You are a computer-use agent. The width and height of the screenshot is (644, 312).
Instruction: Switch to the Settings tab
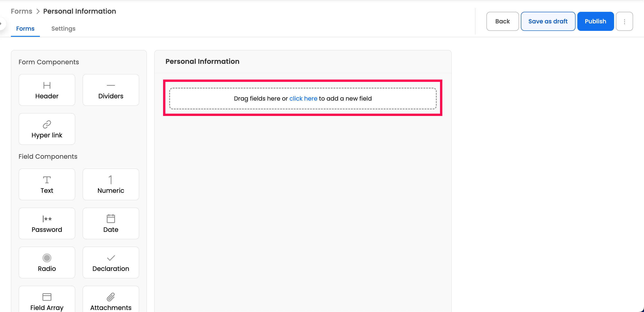(x=63, y=29)
